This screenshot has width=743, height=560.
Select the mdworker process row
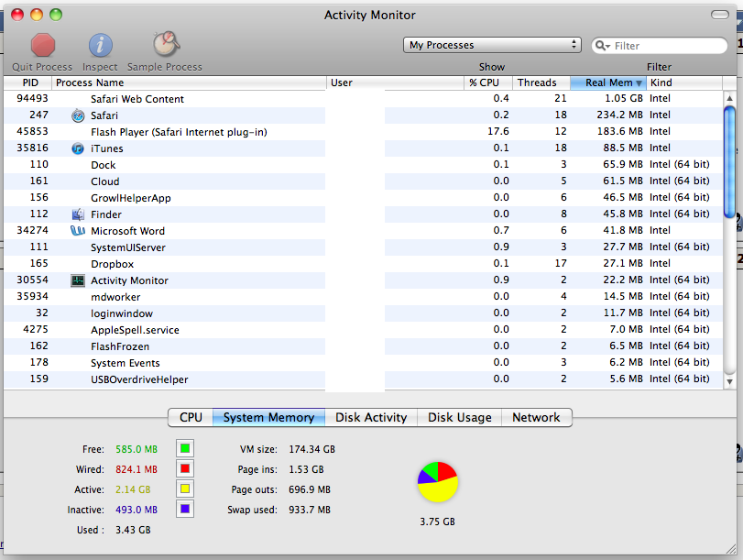[x=364, y=297]
